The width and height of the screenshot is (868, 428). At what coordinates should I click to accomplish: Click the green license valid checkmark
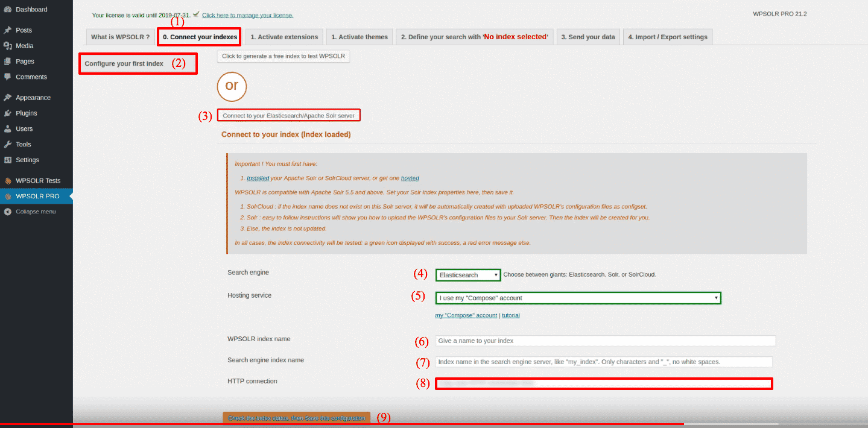pyautogui.click(x=196, y=14)
